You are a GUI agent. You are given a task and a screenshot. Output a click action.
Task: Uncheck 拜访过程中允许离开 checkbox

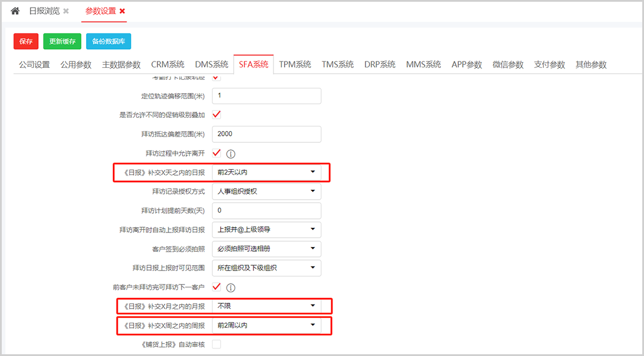217,153
